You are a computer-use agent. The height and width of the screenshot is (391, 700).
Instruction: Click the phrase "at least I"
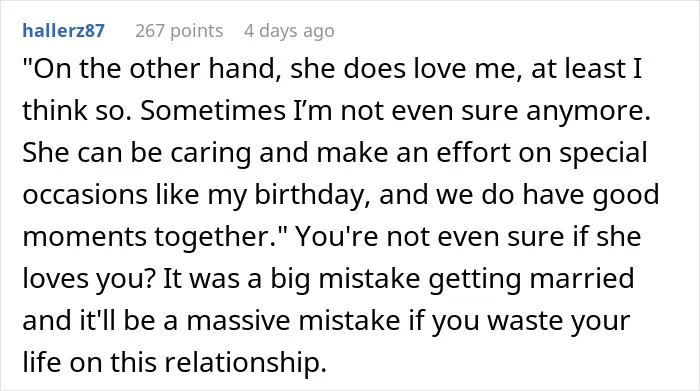point(587,69)
